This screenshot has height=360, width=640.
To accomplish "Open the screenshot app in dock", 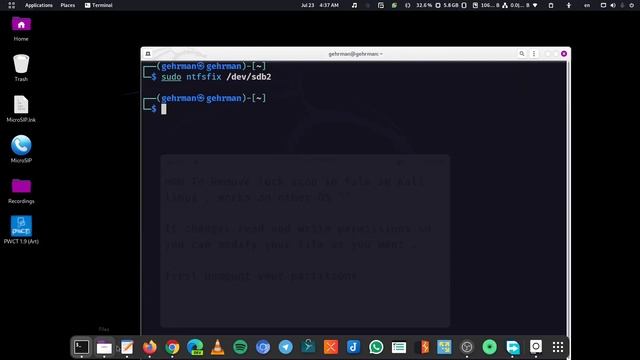I will pos(536,347).
